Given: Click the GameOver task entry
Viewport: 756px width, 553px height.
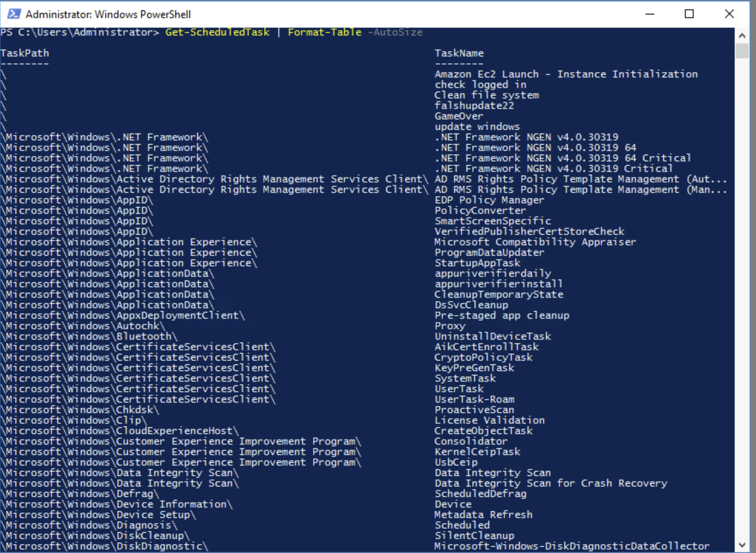Looking at the screenshot, I should pos(459,116).
